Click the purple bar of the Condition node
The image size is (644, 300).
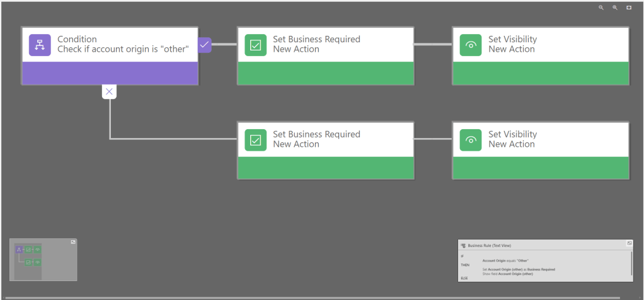[x=110, y=73]
